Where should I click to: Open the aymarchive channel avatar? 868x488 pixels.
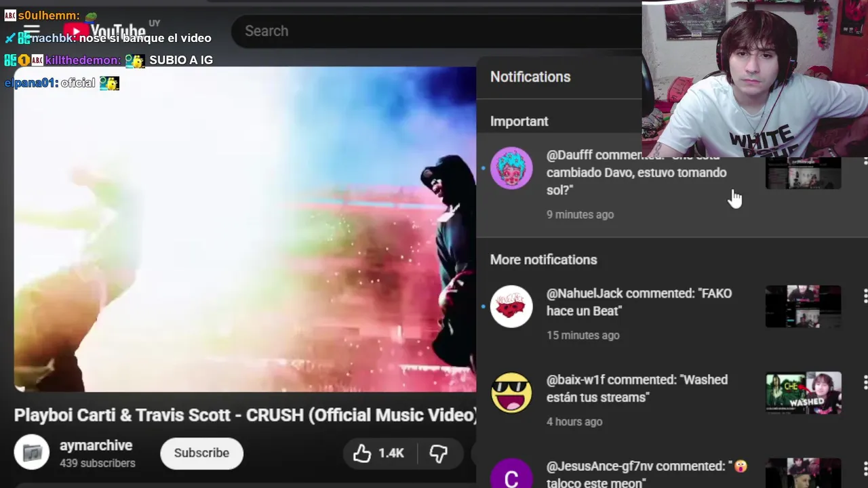coord(32,453)
